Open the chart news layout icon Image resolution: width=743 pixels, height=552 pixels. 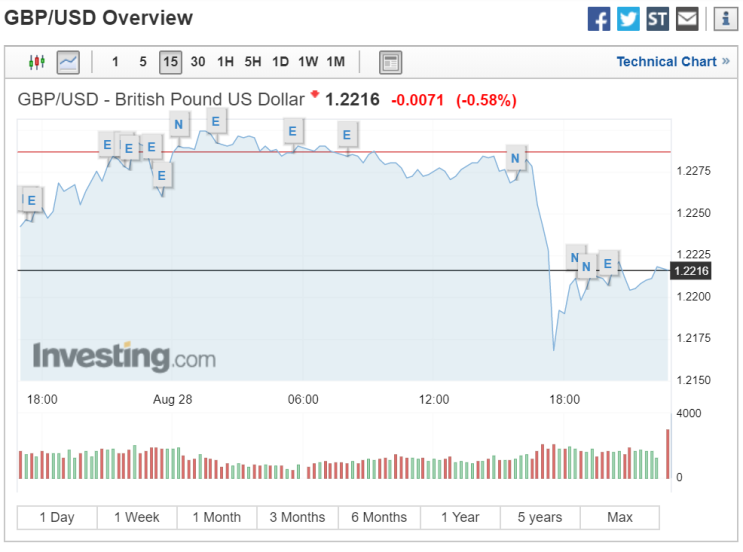pos(390,62)
